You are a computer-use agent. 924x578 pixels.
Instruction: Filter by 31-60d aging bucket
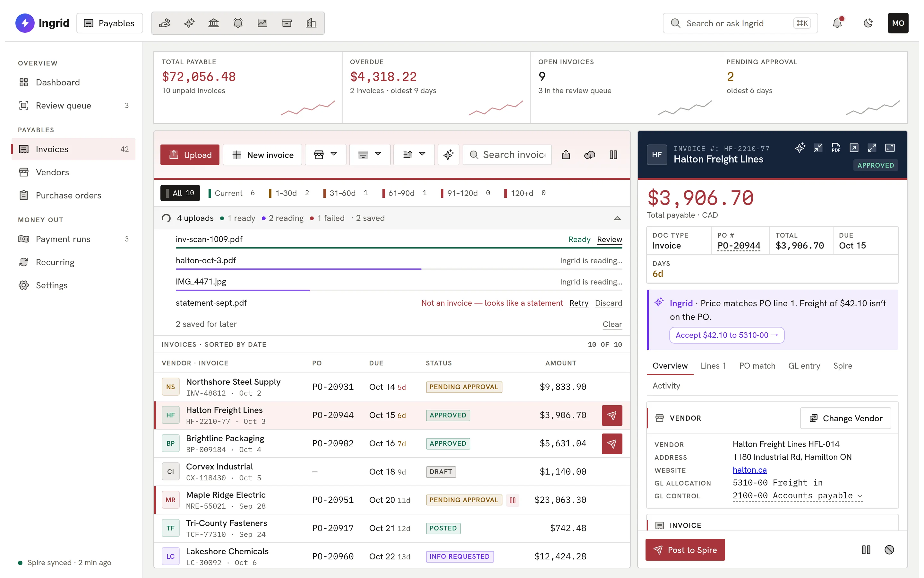(346, 193)
